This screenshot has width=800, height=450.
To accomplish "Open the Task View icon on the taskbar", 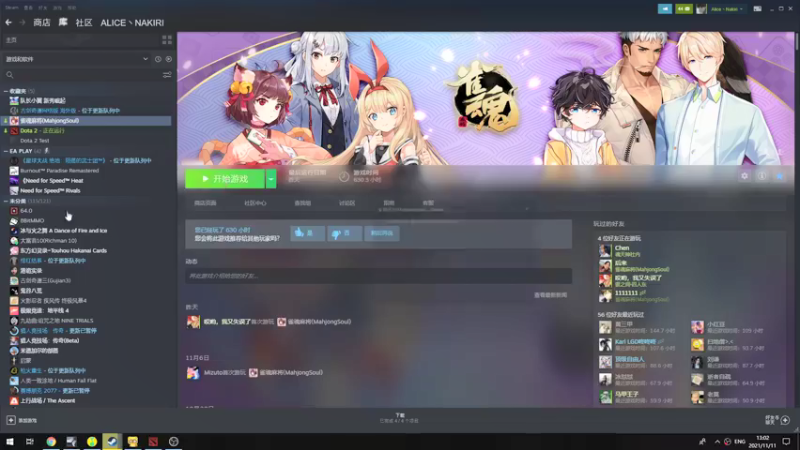I will [x=30, y=441].
